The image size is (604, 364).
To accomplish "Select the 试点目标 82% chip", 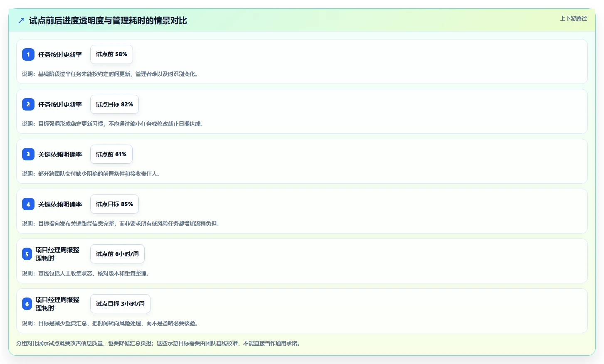I will (x=114, y=104).
